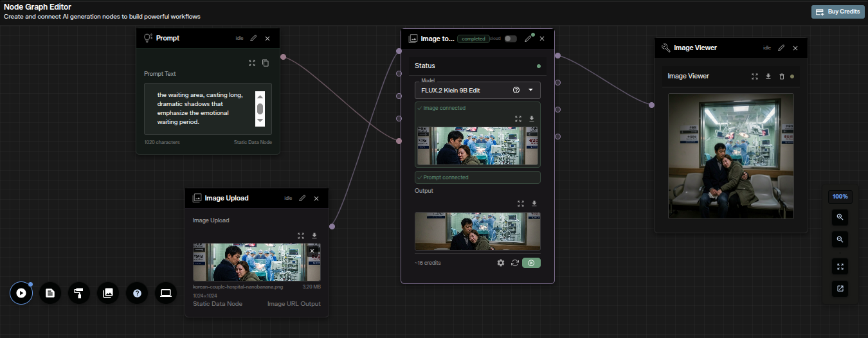Remove the uploaded image with the X overlay
The height and width of the screenshot is (338, 868).
pyautogui.click(x=312, y=251)
